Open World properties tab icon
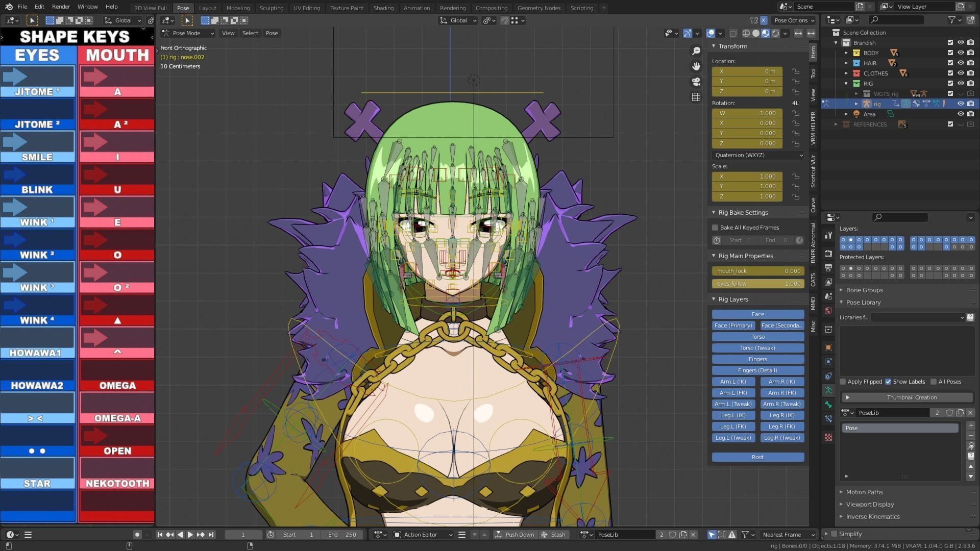980x551 pixels. 828,311
